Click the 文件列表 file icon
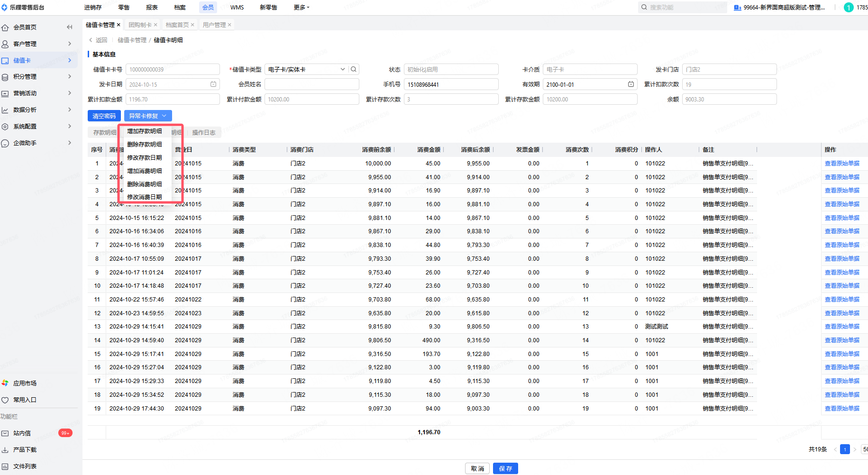Image resolution: width=868 pixels, height=475 pixels. click(x=5, y=466)
